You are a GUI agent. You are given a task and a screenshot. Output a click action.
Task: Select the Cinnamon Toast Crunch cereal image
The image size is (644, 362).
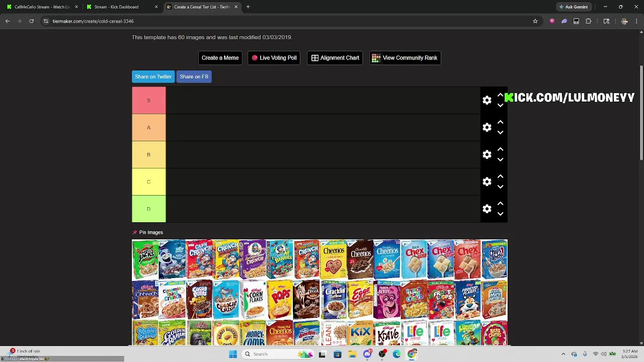pos(172,300)
